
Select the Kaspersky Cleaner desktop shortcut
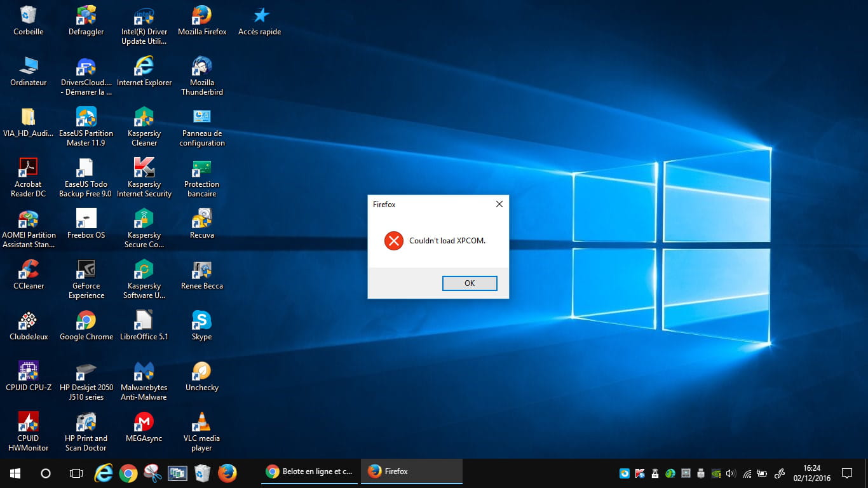(x=144, y=128)
